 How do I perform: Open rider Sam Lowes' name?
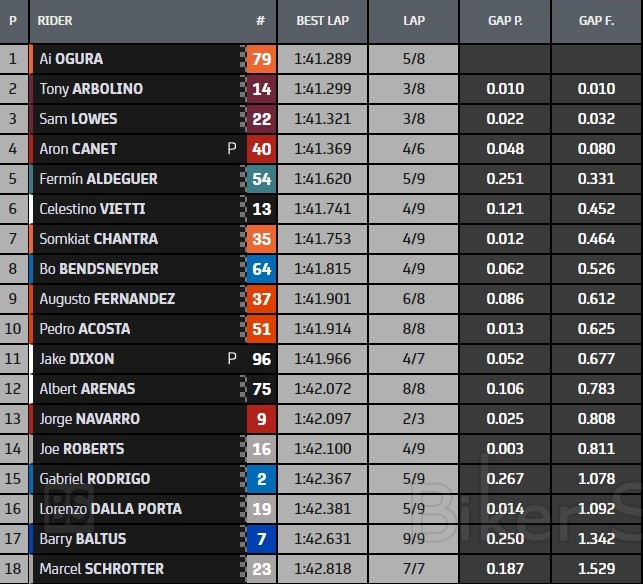coord(78,119)
